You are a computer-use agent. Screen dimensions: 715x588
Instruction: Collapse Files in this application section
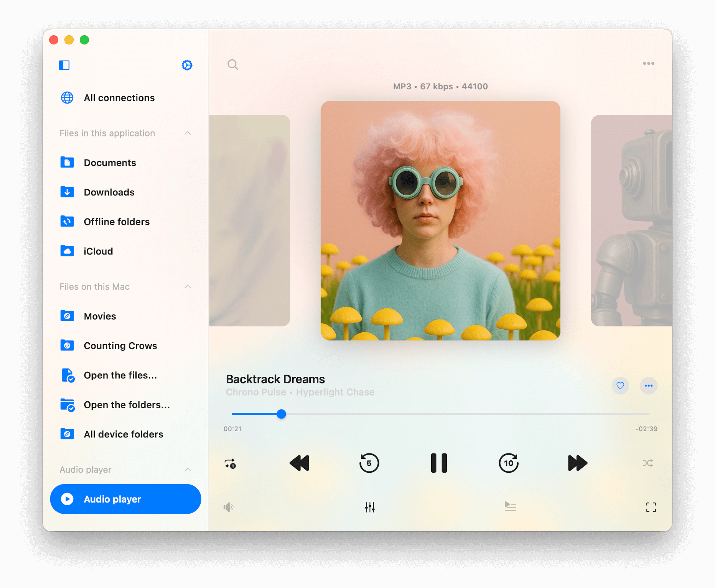point(188,133)
